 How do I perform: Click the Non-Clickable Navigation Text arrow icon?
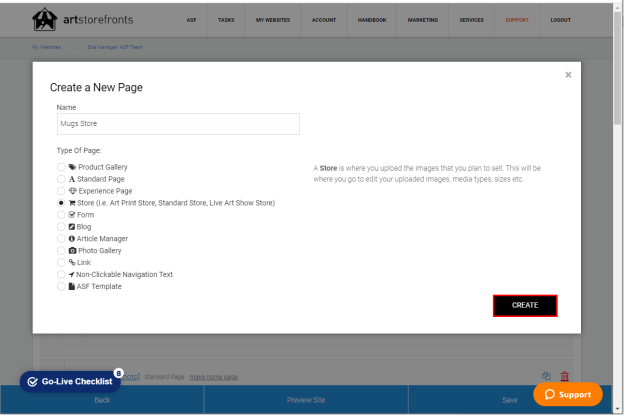tap(71, 275)
